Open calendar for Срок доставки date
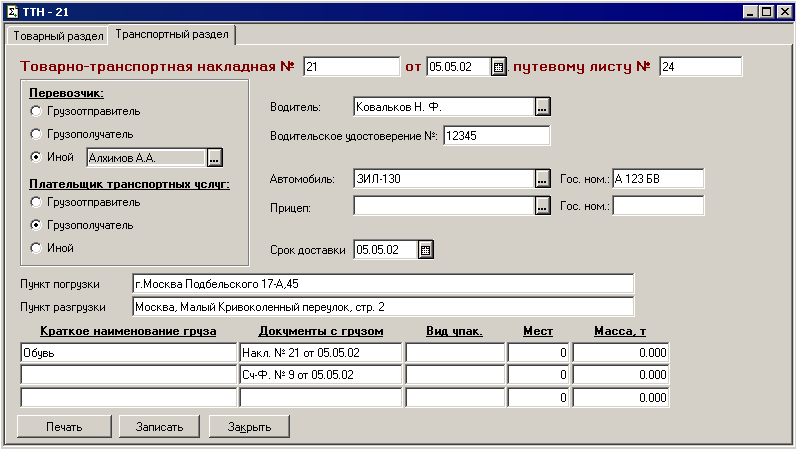Image resolution: width=796 pixels, height=449 pixels. coord(425,250)
